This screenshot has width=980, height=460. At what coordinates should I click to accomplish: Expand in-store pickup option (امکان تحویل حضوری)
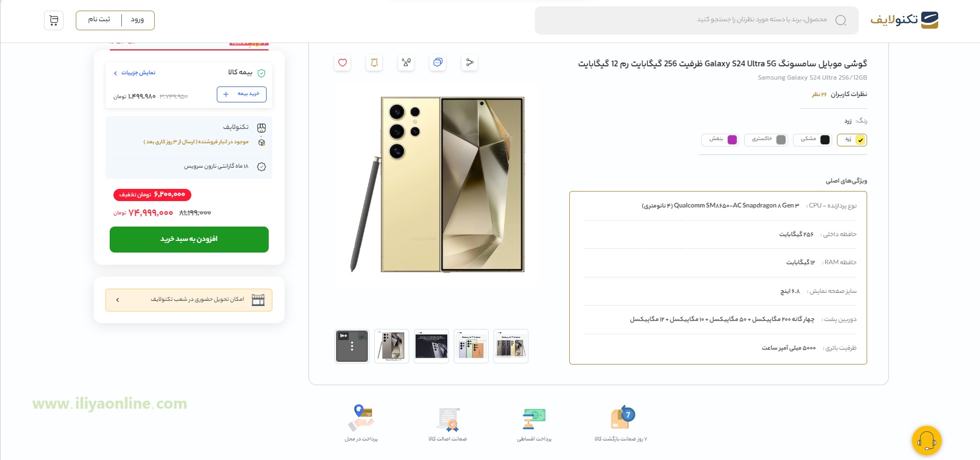coord(189,300)
